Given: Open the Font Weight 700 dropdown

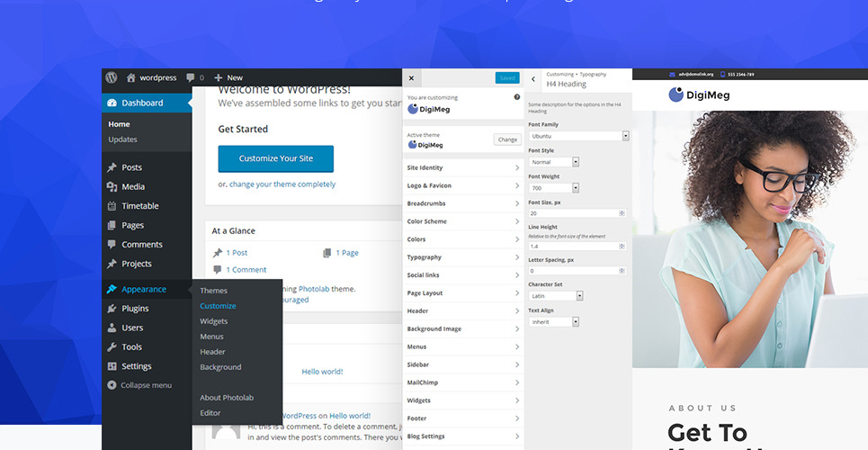Looking at the screenshot, I should coord(553,188).
